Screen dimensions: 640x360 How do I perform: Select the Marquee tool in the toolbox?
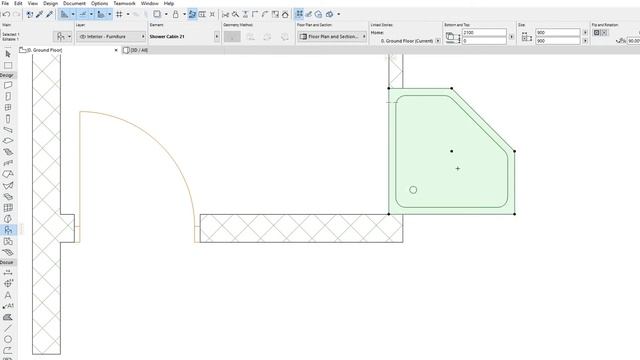click(x=8, y=65)
